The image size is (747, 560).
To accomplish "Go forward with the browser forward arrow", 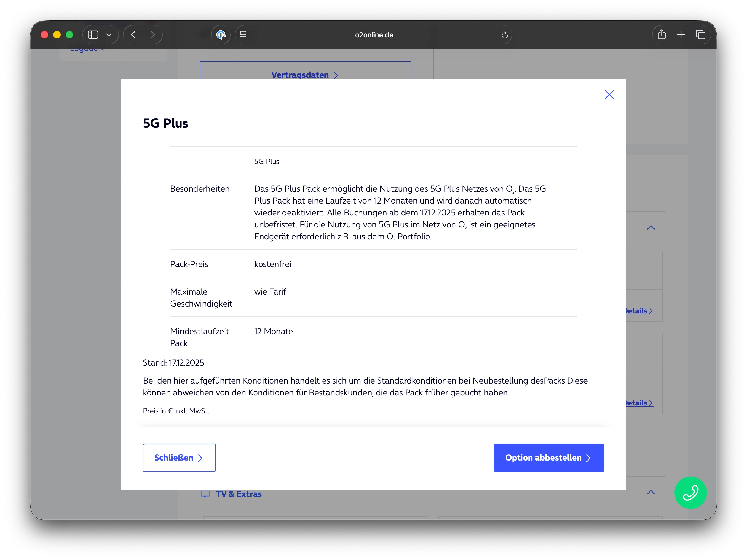I will [x=152, y=35].
